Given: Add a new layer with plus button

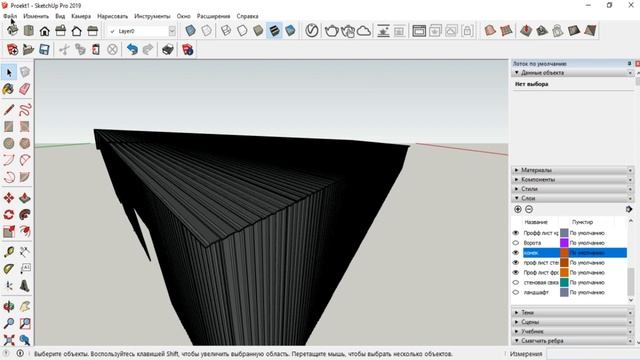Looking at the screenshot, I should click(x=518, y=209).
